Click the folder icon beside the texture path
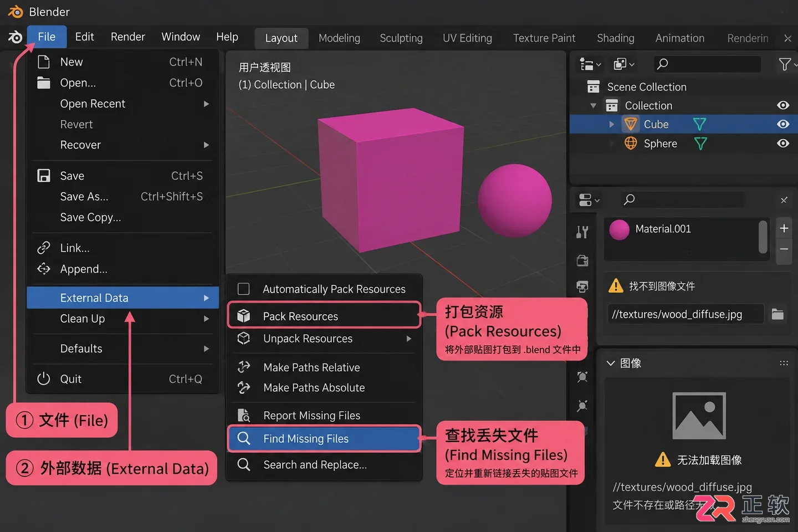The image size is (798, 532). [778, 314]
